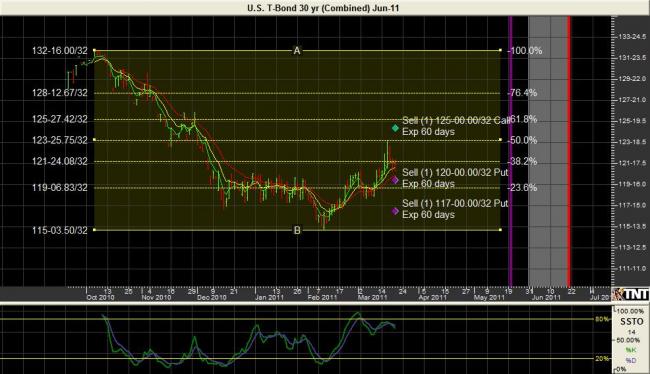Click the %K legend label
Screen dimensions: 650x374
pyautogui.click(x=631, y=350)
